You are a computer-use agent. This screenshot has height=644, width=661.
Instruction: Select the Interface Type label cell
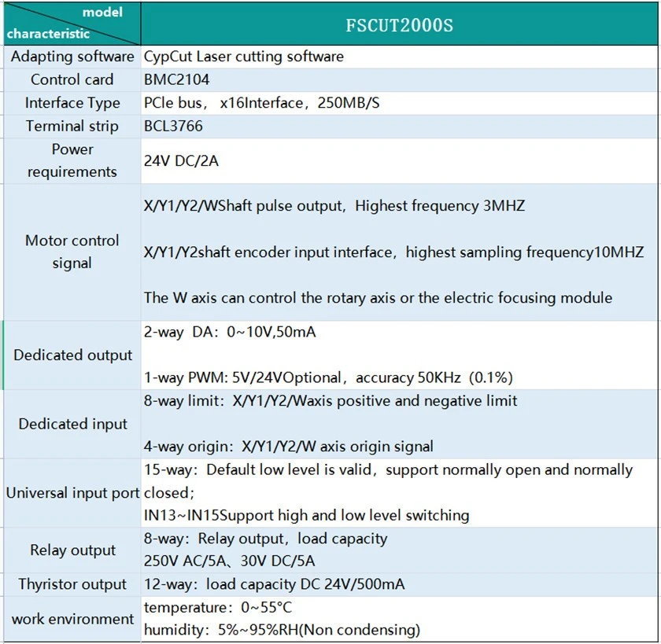[x=72, y=103]
